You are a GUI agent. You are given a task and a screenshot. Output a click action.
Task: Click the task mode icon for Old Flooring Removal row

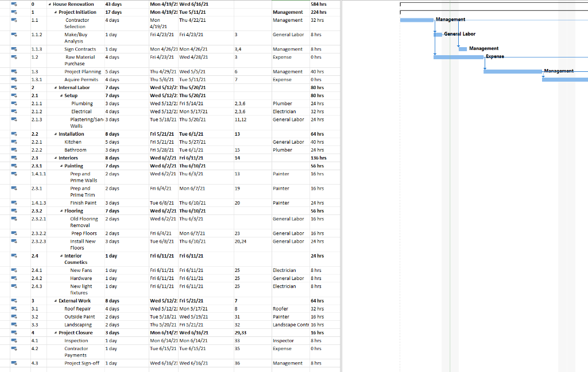coord(14,218)
